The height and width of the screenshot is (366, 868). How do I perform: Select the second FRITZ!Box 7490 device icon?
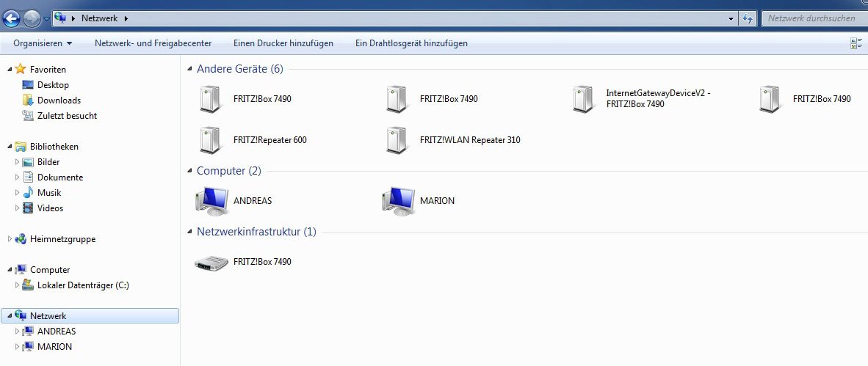pyautogui.click(x=397, y=100)
